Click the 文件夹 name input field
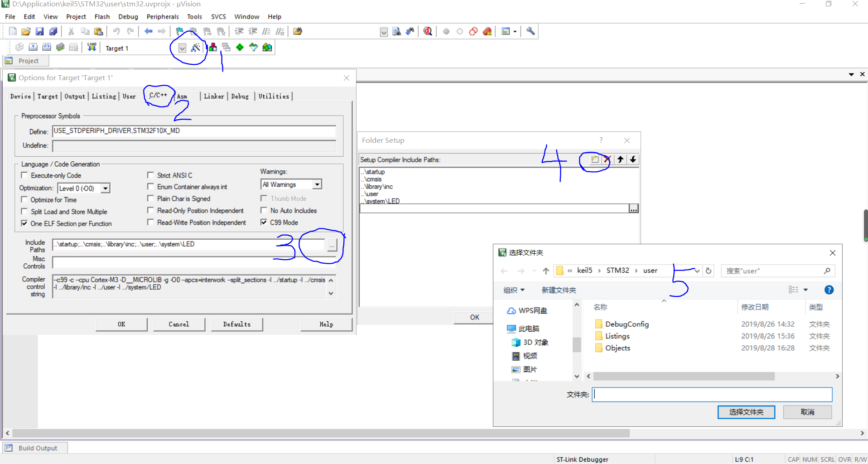This screenshot has height=464, width=868. [x=712, y=394]
